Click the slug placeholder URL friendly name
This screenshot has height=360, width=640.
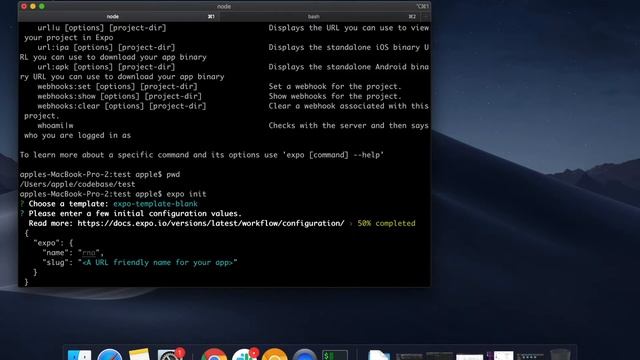pos(158,262)
